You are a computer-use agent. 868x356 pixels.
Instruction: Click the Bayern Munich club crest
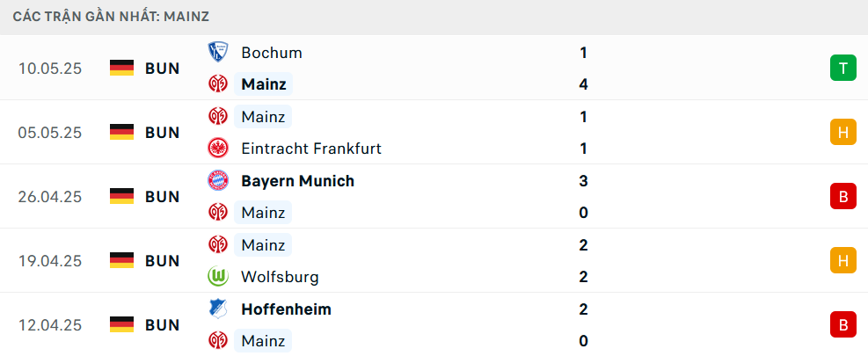[218, 180]
